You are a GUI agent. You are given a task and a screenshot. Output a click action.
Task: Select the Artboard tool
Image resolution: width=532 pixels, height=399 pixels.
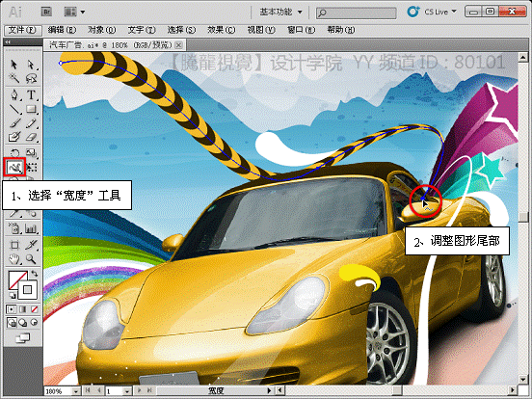(x=13, y=245)
